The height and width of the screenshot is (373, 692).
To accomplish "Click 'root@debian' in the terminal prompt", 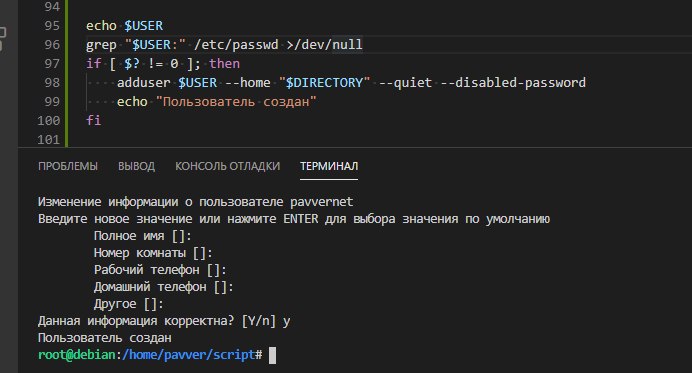I will (76, 354).
